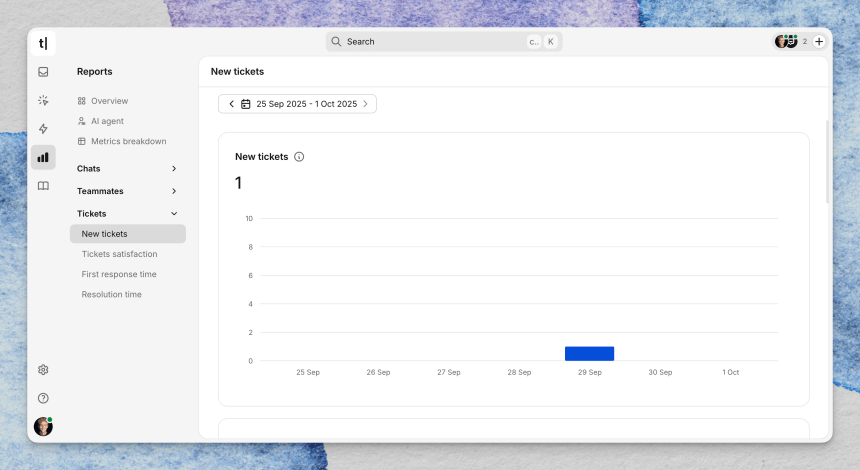
Task: Click the '25 Sep' axis label
Action: (x=308, y=372)
